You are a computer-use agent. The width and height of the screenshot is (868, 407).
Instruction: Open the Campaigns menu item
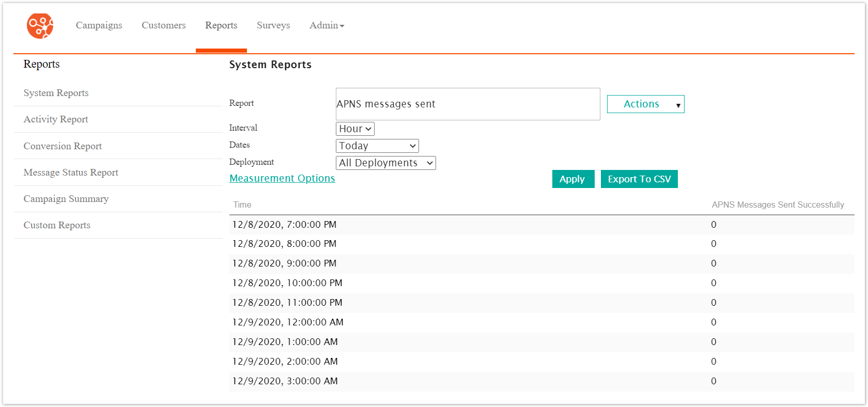tap(99, 25)
